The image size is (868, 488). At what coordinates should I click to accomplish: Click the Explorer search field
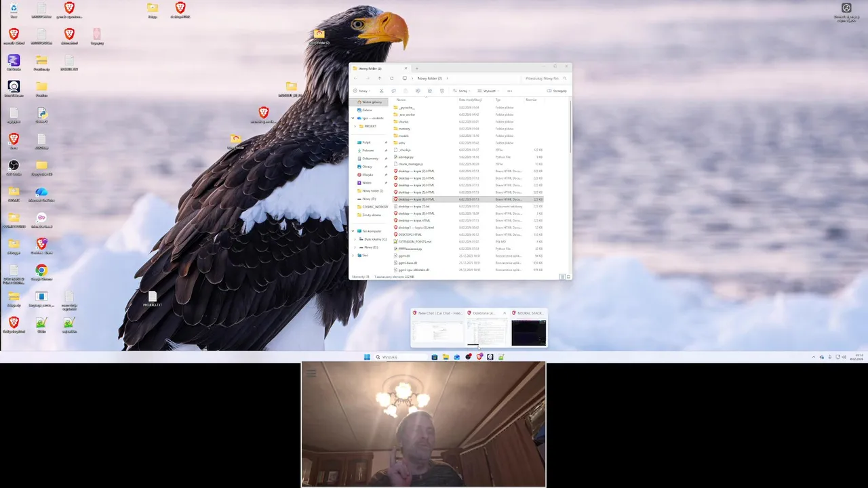545,78
